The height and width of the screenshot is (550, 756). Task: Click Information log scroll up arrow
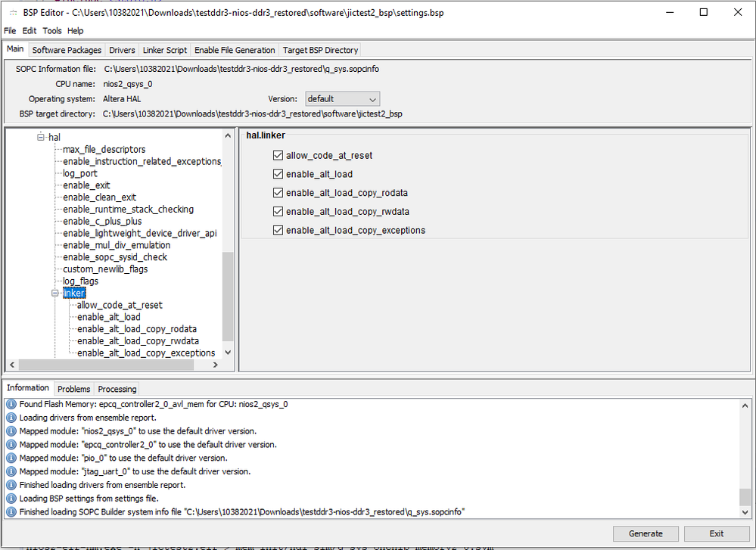coord(745,406)
